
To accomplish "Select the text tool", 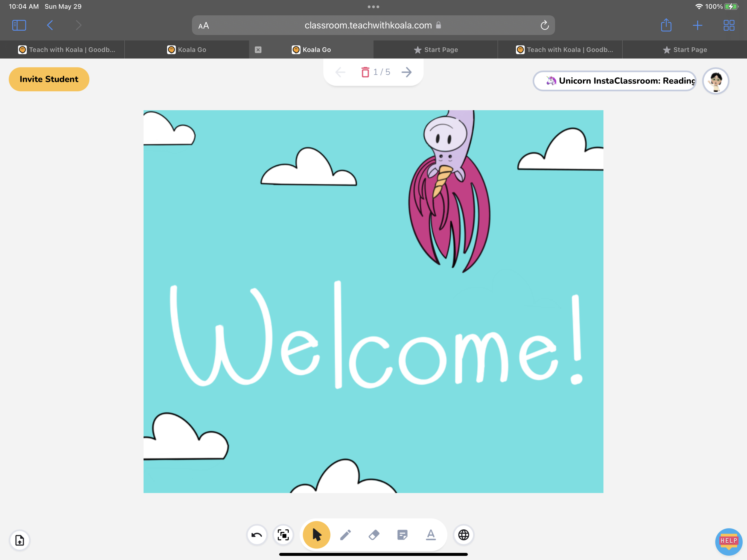I will pos(431,535).
